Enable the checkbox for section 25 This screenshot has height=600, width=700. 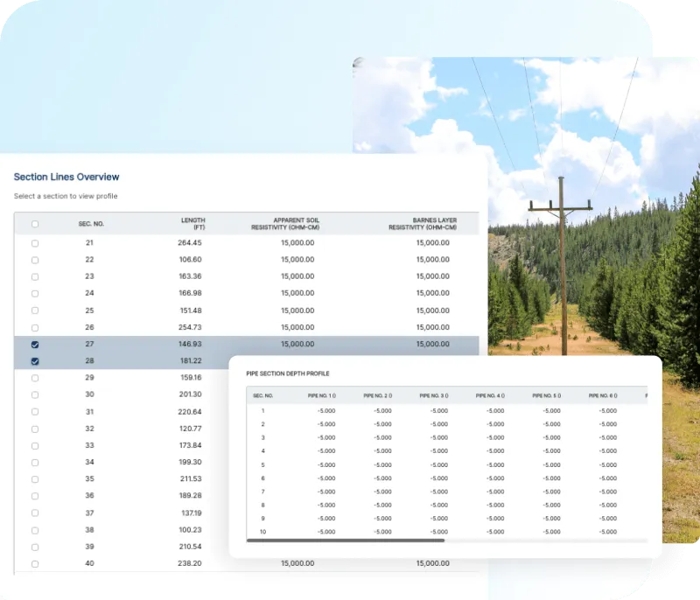point(35,310)
